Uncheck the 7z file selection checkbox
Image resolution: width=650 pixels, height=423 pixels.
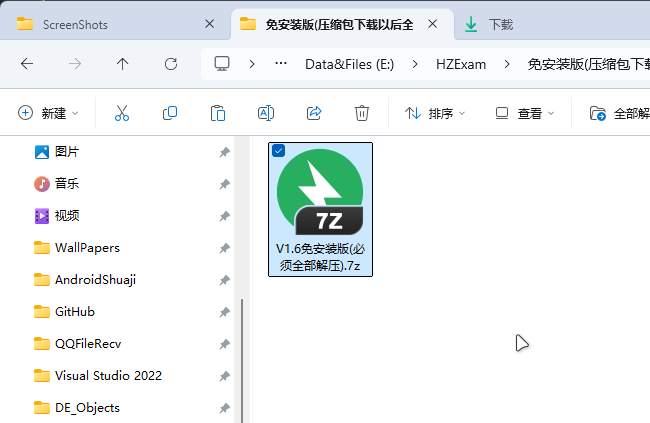click(279, 151)
